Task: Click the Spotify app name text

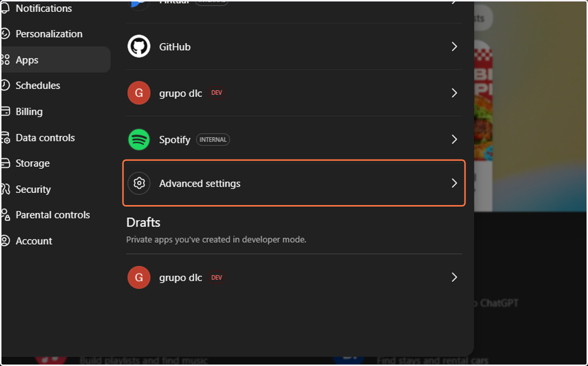Action: tap(175, 140)
